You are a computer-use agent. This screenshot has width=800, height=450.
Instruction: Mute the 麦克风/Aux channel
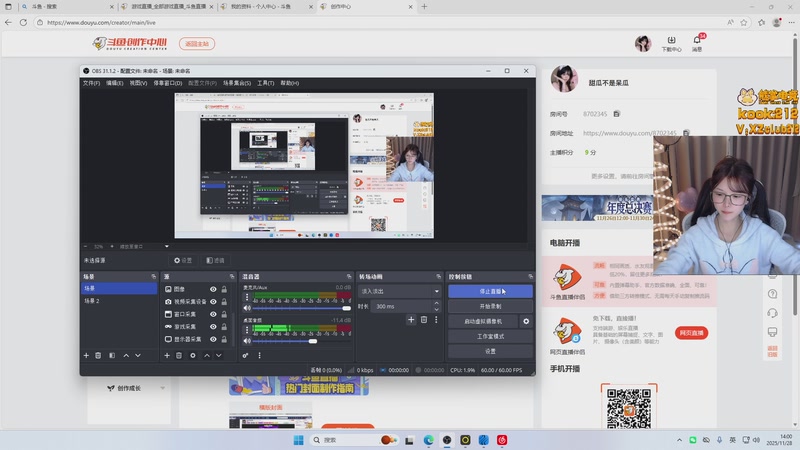click(247, 308)
